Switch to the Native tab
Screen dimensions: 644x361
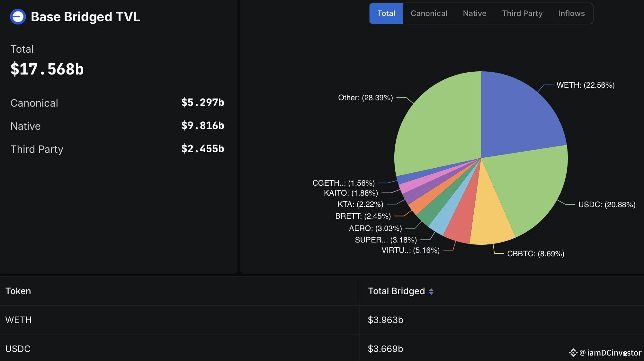[474, 13]
